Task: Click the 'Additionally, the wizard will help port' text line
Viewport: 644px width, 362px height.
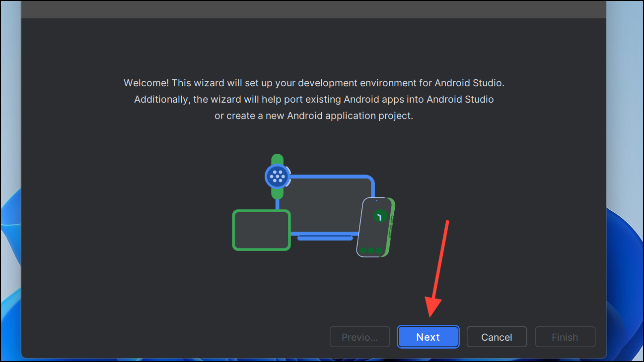Action: click(314, 99)
